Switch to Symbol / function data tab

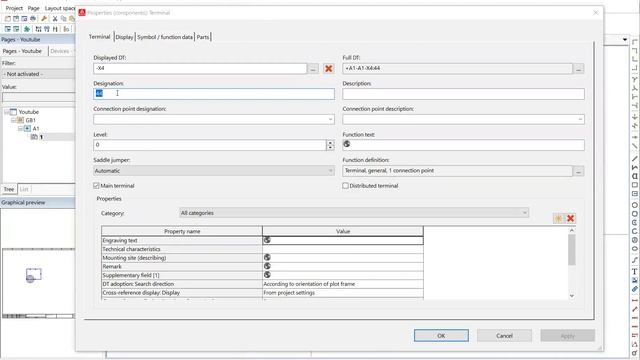click(164, 37)
